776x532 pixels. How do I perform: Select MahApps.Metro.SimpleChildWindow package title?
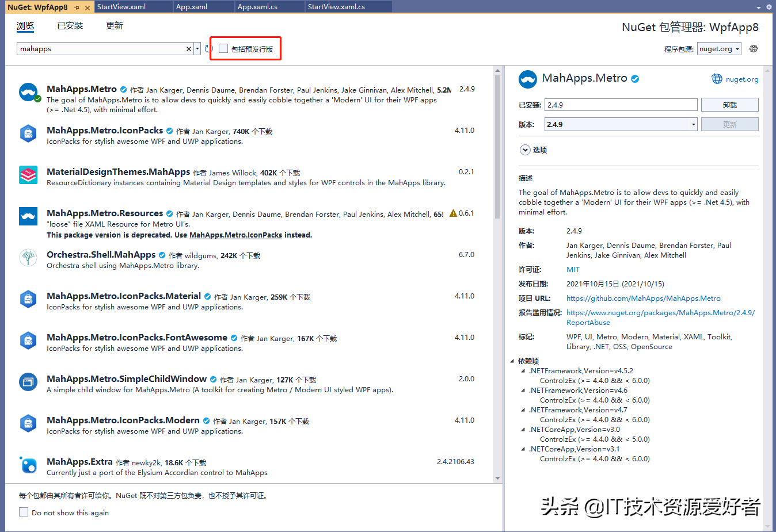tap(127, 379)
